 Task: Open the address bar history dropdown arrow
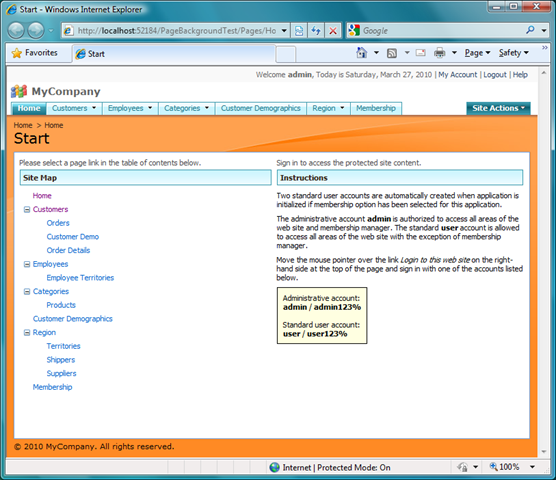pyautogui.click(x=284, y=31)
